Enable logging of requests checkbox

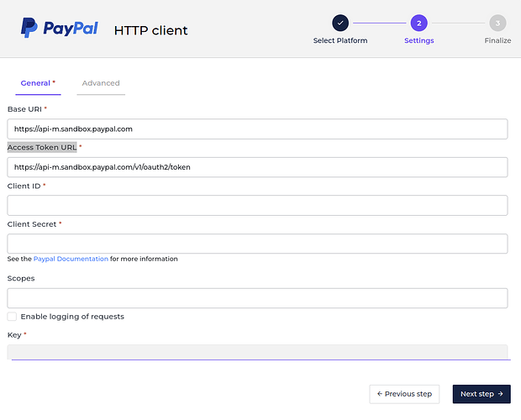12,317
